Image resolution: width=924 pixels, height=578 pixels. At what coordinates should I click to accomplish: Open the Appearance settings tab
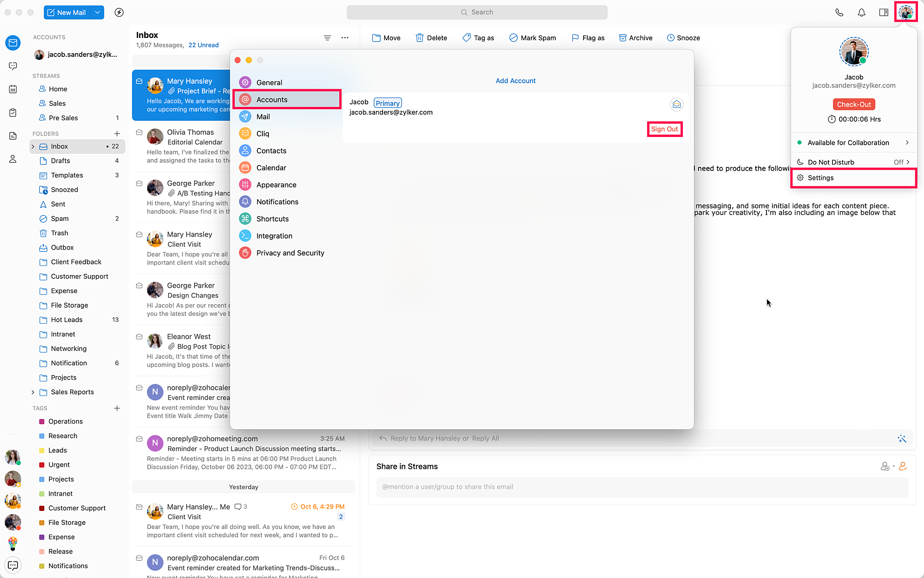276,185
